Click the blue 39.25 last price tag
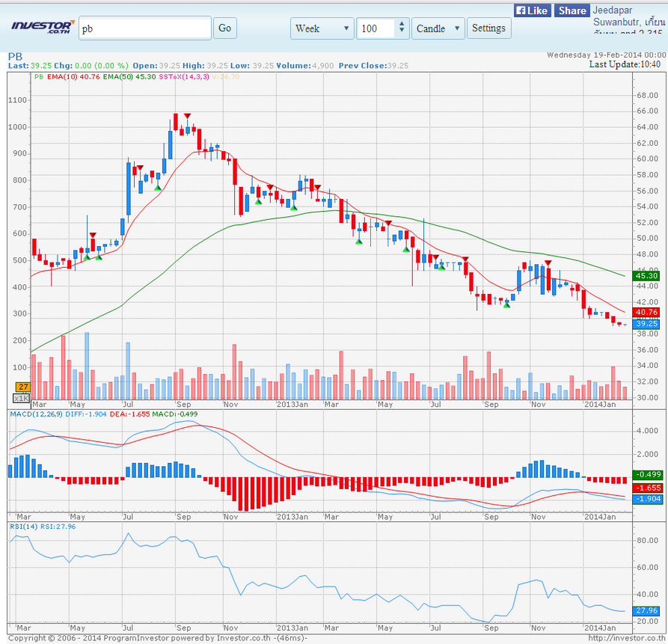Image resolution: width=668 pixels, height=644 pixels. (x=647, y=324)
